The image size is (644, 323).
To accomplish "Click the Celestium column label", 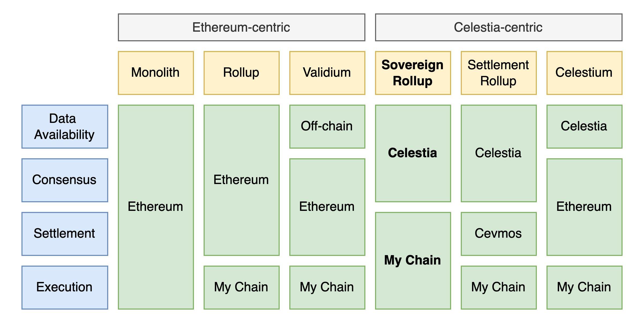I will [584, 73].
